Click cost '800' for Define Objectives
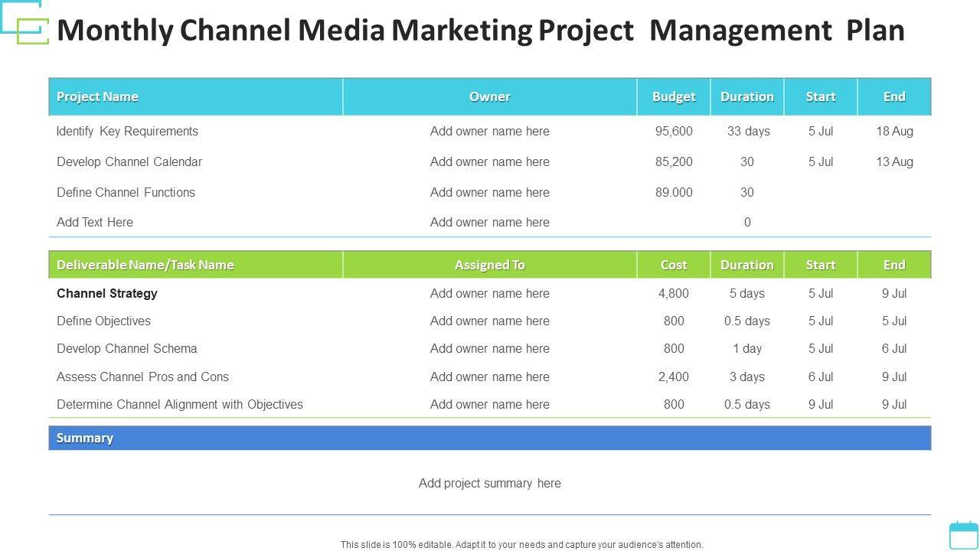Screen dimensions: 980x551 (674, 321)
